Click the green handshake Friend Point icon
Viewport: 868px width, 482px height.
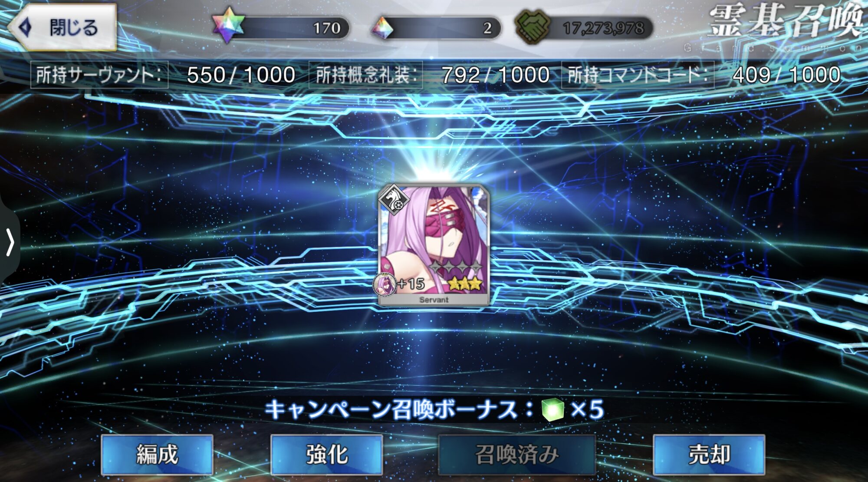tap(532, 27)
